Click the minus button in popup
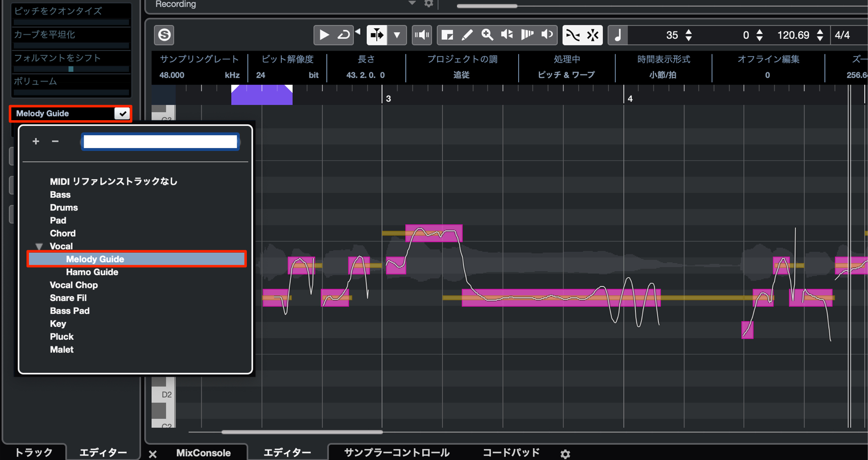The height and width of the screenshot is (460, 868). tap(55, 141)
